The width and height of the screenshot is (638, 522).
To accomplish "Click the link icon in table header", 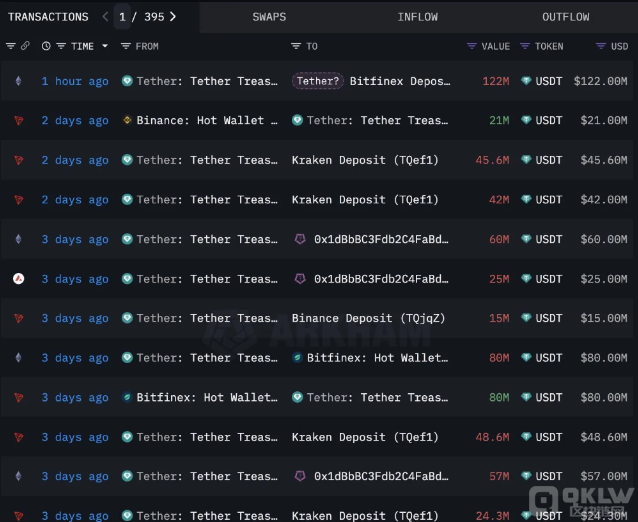I will click(x=25, y=46).
